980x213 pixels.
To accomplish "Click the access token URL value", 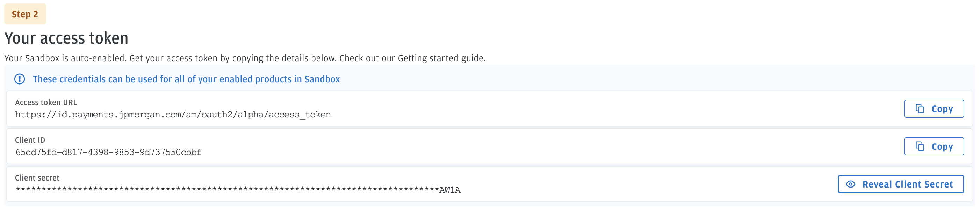I will click(x=173, y=115).
